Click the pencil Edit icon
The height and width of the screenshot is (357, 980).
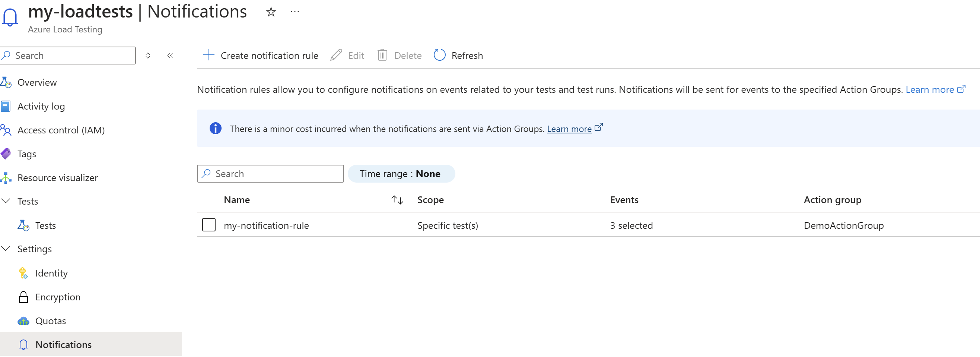click(x=336, y=55)
